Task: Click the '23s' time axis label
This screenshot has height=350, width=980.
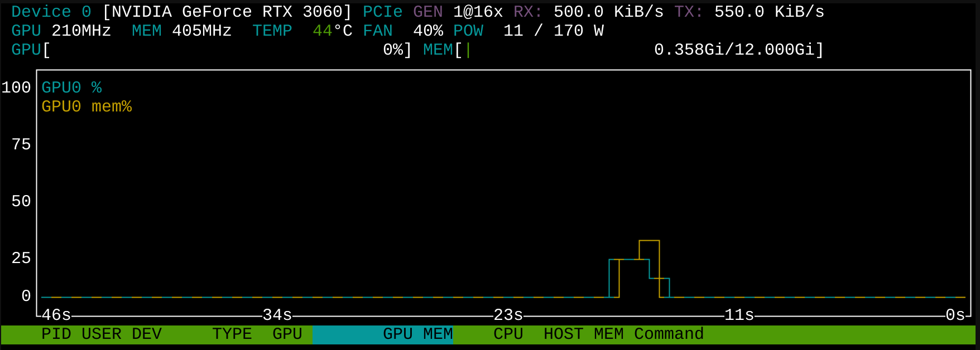Action: pos(508,315)
